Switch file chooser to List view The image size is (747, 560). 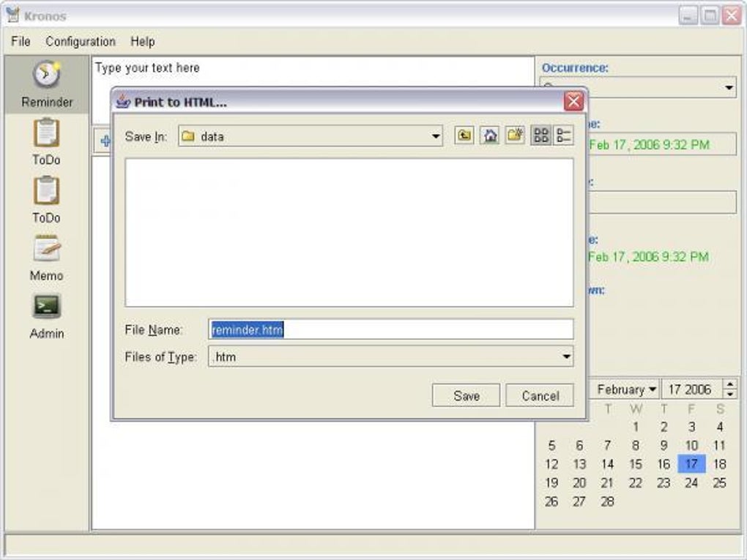[540, 135]
